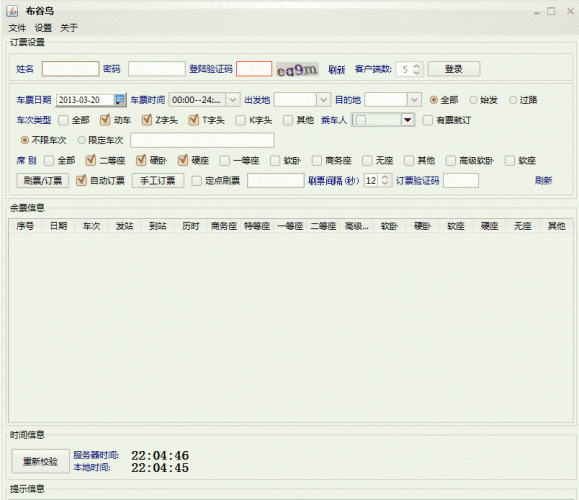
Task: Check the 软卧 seat checkbox
Action: (x=275, y=161)
